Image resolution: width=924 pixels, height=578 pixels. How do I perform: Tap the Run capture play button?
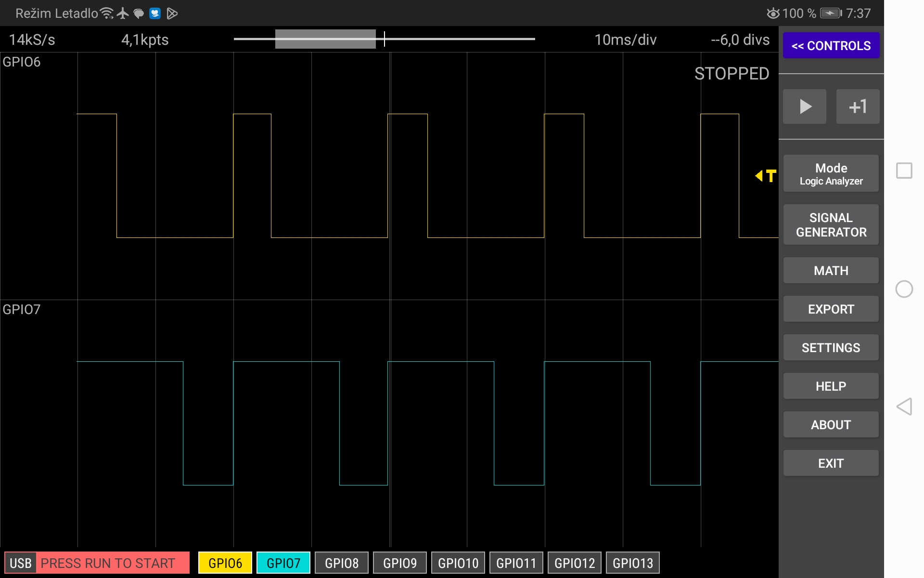[804, 106]
